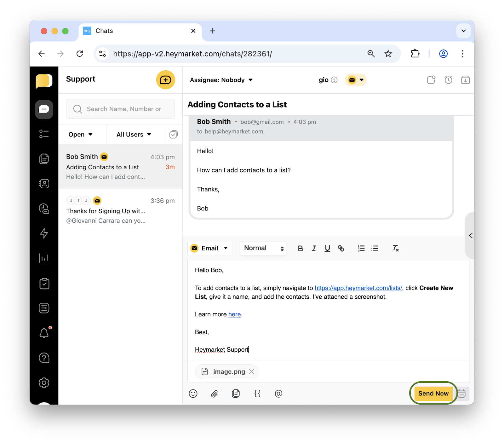Bookmark this page with the star

point(388,54)
